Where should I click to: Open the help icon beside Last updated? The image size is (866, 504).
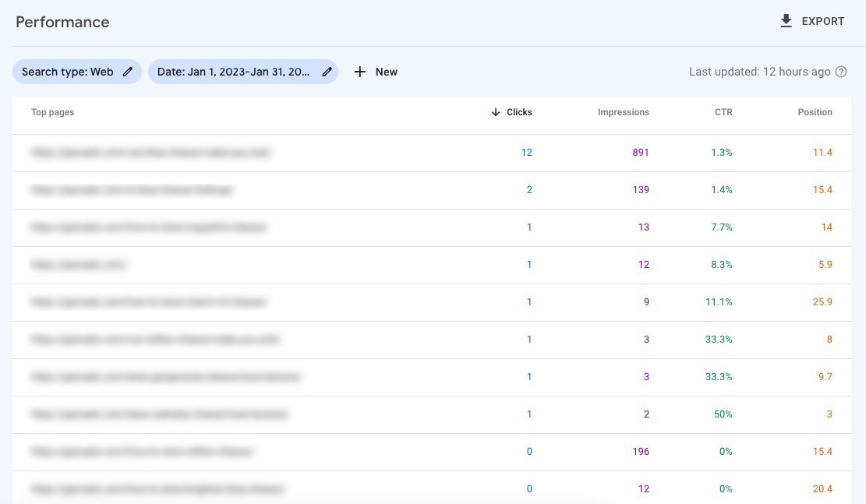pyautogui.click(x=841, y=72)
